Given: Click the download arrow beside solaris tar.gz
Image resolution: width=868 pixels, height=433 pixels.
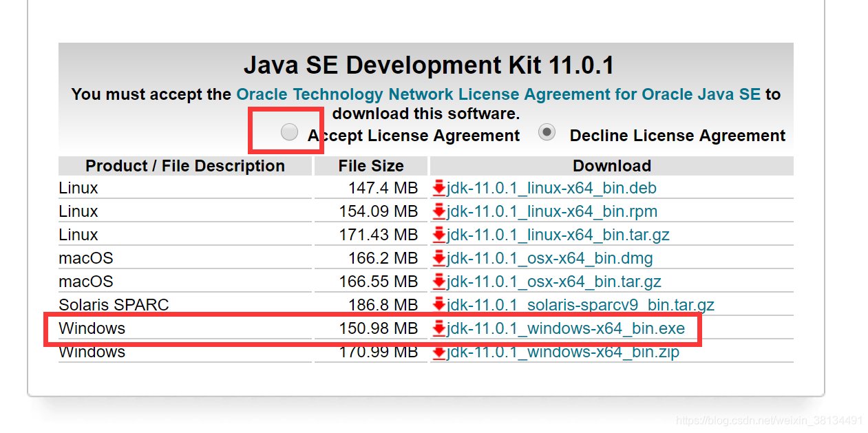Looking at the screenshot, I should point(438,305).
